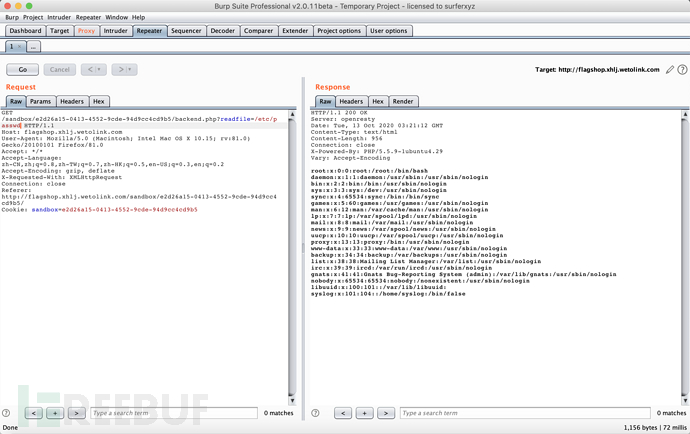
Task: Select the response Raw tab
Action: point(325,101)
